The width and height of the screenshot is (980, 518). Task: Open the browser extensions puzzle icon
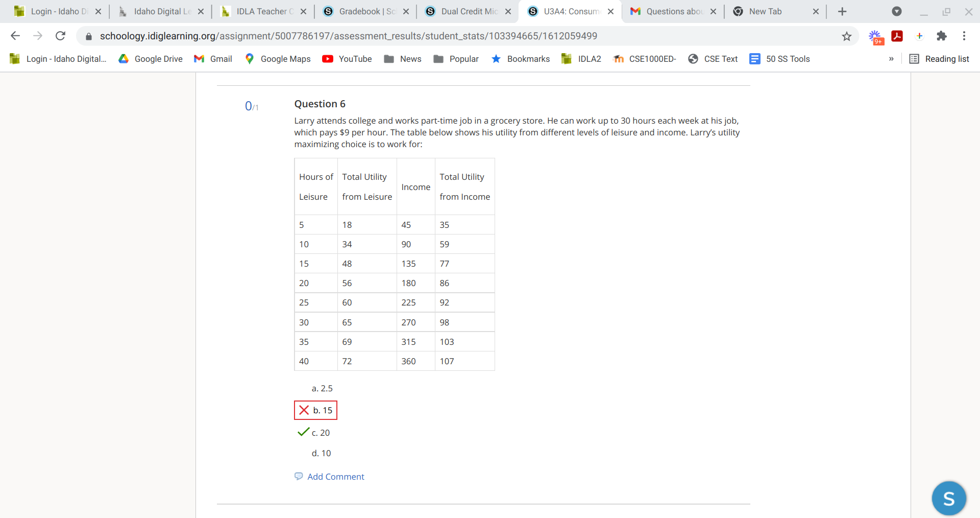pyautogui.click(x=942, y=36)
